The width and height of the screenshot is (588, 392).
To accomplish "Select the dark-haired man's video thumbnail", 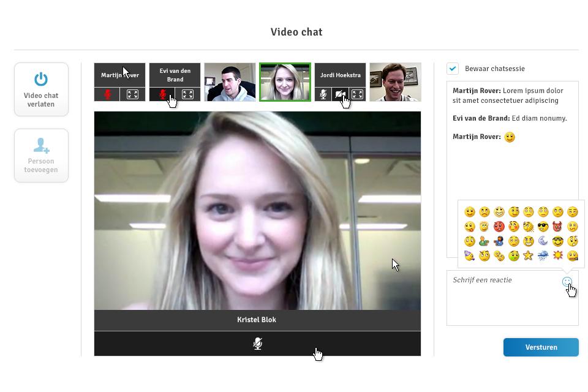I will (230, 81).
